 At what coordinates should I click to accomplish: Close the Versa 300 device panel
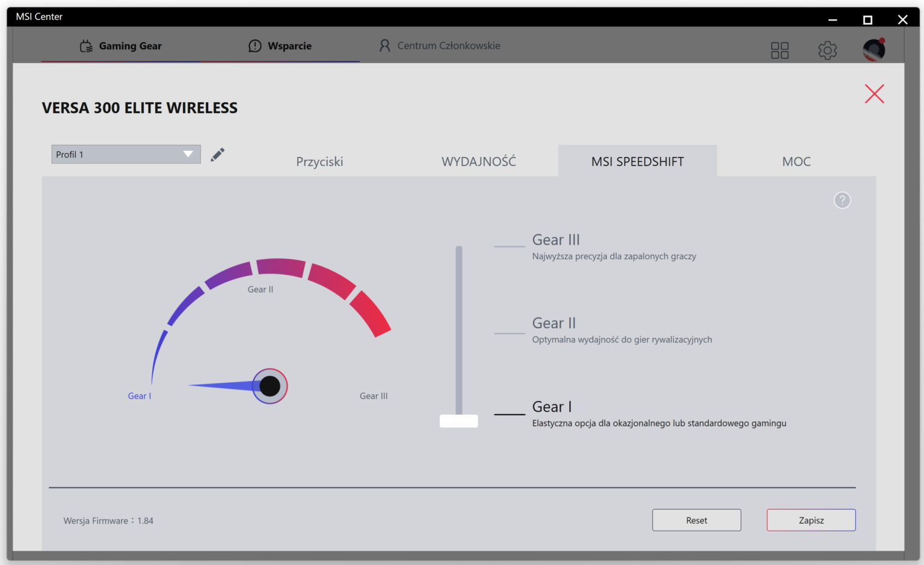pos(874,94)
